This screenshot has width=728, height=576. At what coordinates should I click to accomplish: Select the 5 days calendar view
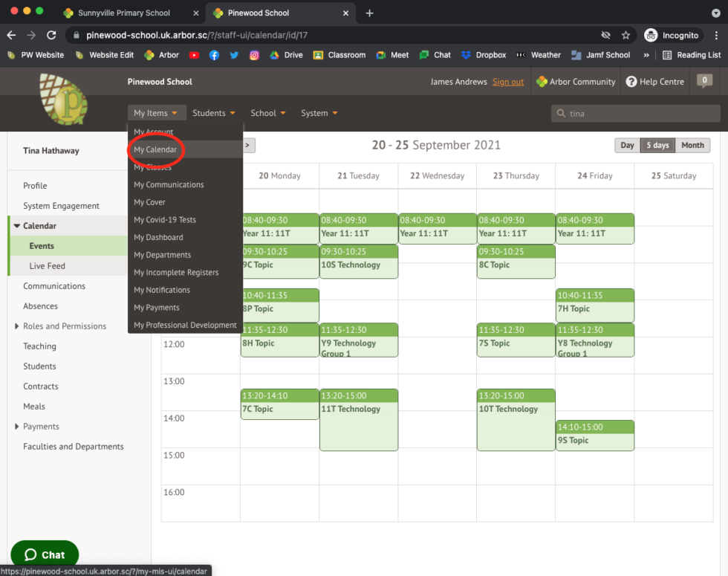(657, 146)
